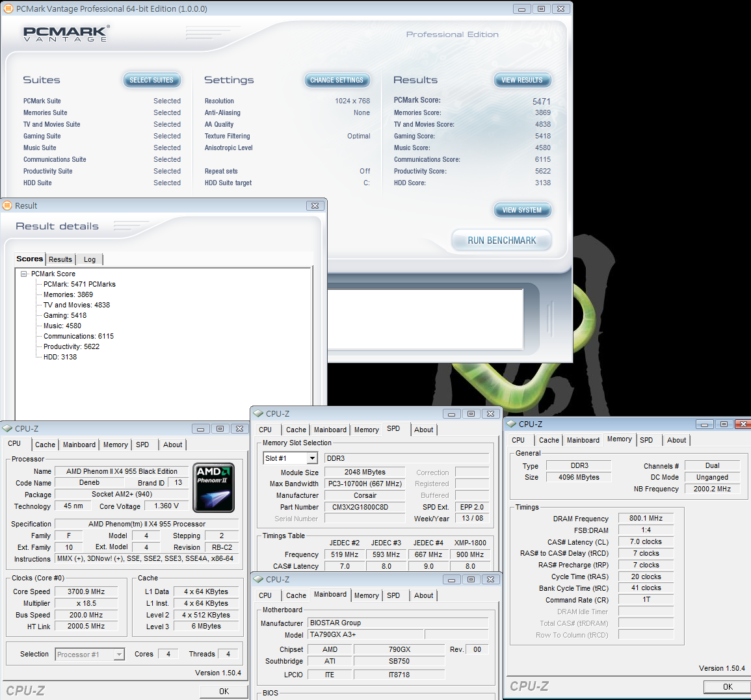Select the Scores tab in Result details
The image size is (751, 700).
(30, 259)
